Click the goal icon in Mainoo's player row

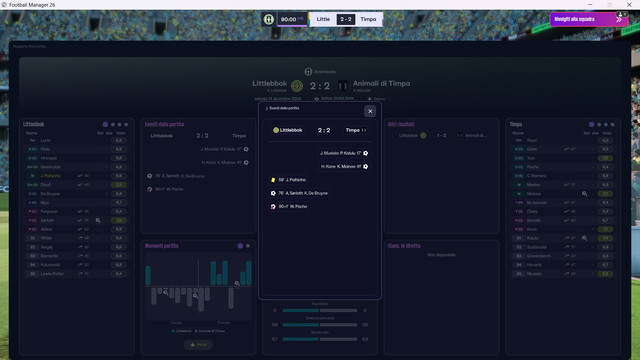584,194
